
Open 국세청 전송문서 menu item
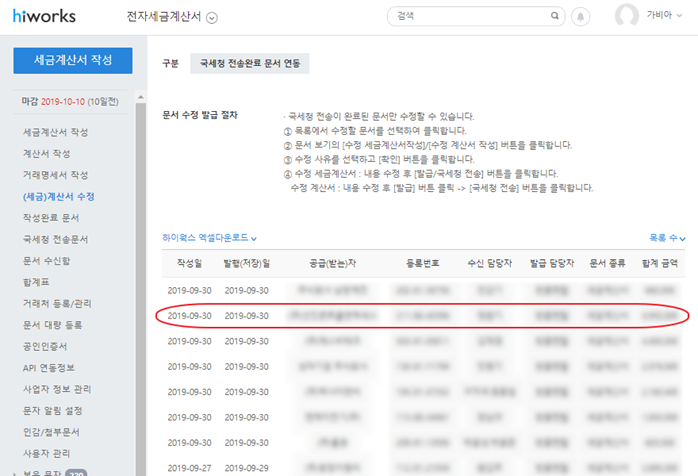tap(56, 239)
